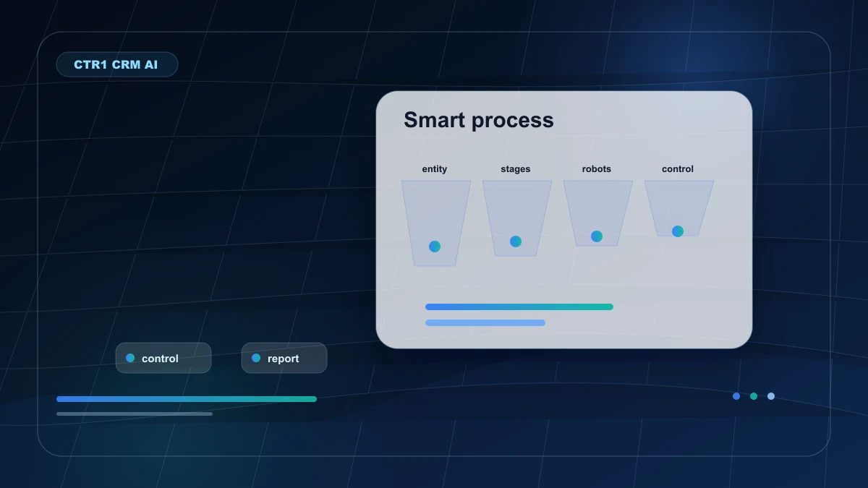Click the entity column label
Image resolution: width=868 pixels, height=488 pixels.
point(435,169)
